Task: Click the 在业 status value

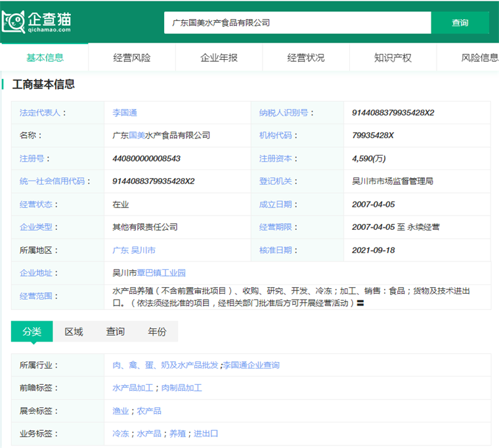Action: click(x=121, y=204)
